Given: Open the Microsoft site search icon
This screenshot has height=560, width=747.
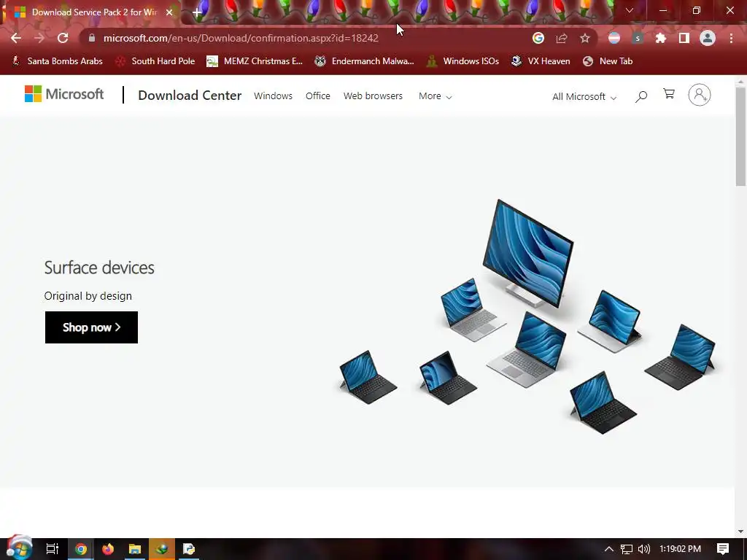Looking at the screenshot, I should tap(641, 96).
